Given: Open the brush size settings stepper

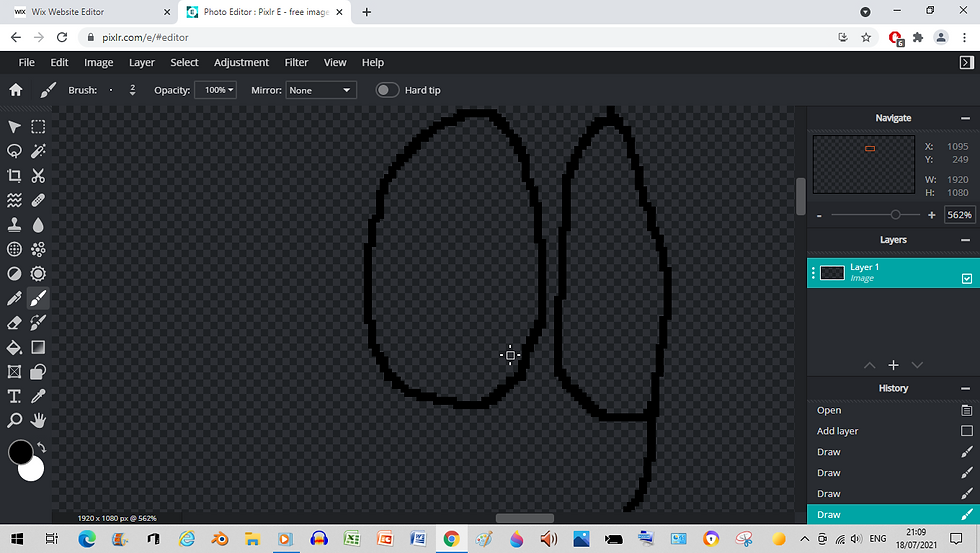Looking at the screenshot, I should point(132,90).
